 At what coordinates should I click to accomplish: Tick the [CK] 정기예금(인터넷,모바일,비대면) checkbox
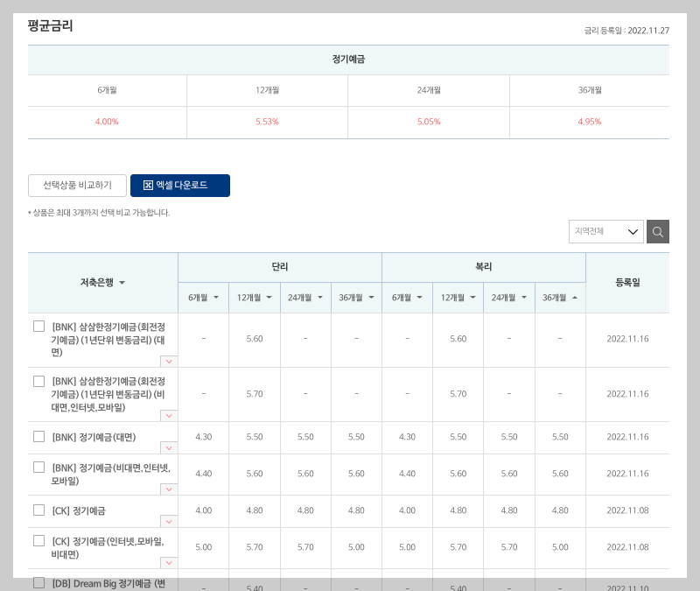pos(38,541)
